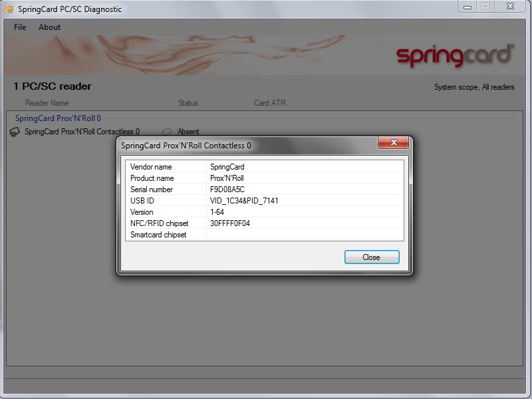Click the card Absent status icon

click(x=167, y=131)
